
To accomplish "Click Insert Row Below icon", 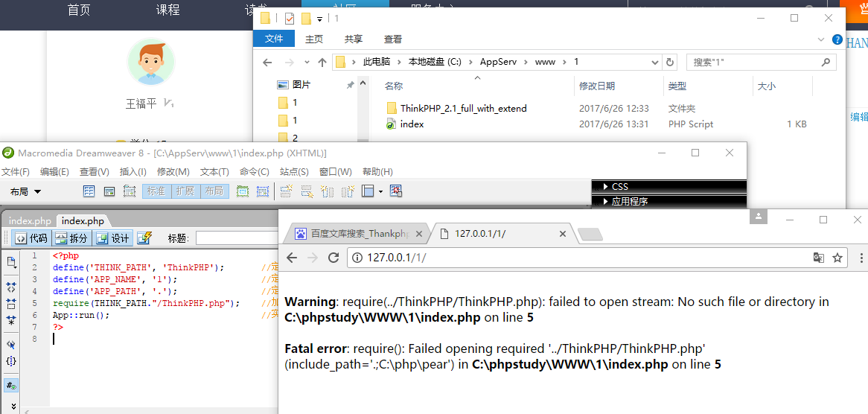I will point(307,191).
